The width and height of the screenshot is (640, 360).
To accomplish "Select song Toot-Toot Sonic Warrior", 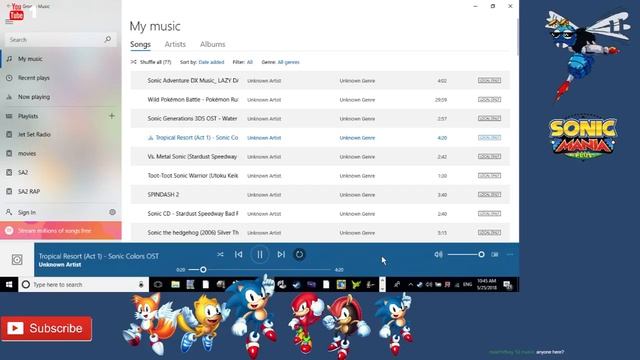I will pos(320,176).
